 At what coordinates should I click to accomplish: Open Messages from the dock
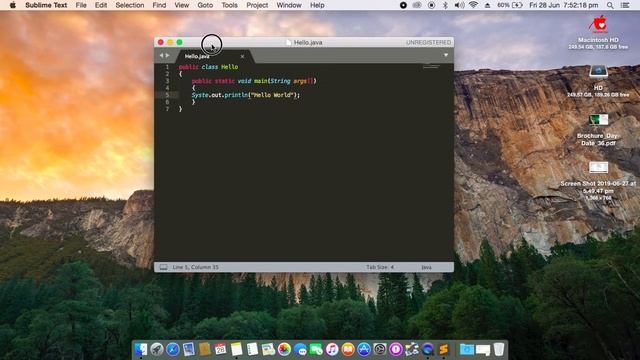(300, 349)
